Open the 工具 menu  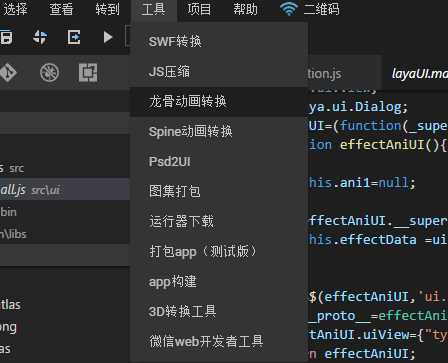(x=153, y=9)
